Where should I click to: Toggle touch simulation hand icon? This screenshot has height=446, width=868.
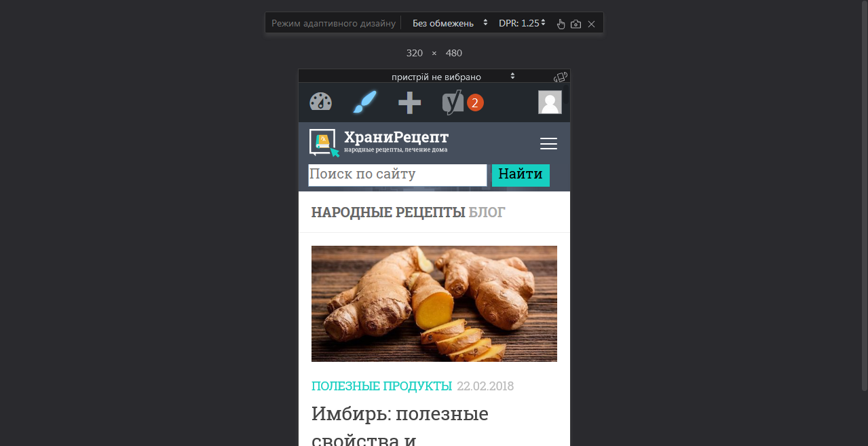pyautogui.click(x=561, y=24)
